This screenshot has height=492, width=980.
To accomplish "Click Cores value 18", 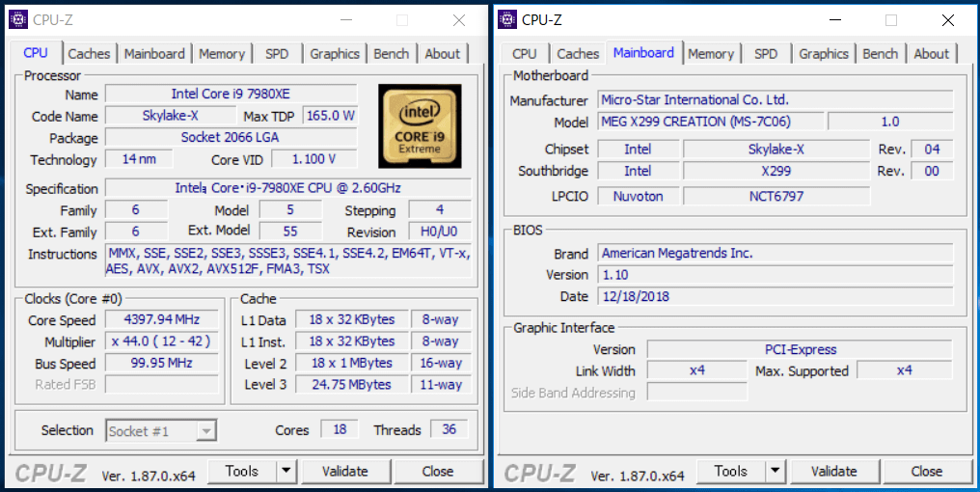I will click(x=340, y=429).
